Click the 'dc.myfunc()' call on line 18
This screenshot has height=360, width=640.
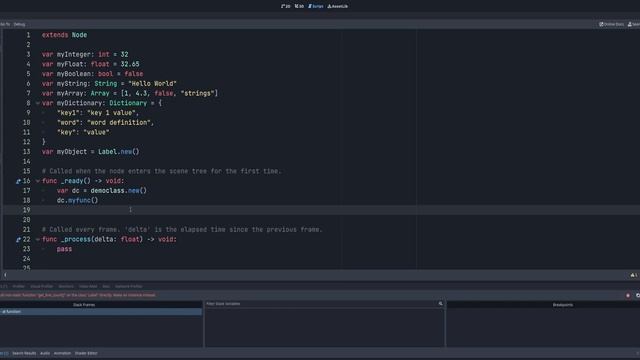(x=78, y=200)
